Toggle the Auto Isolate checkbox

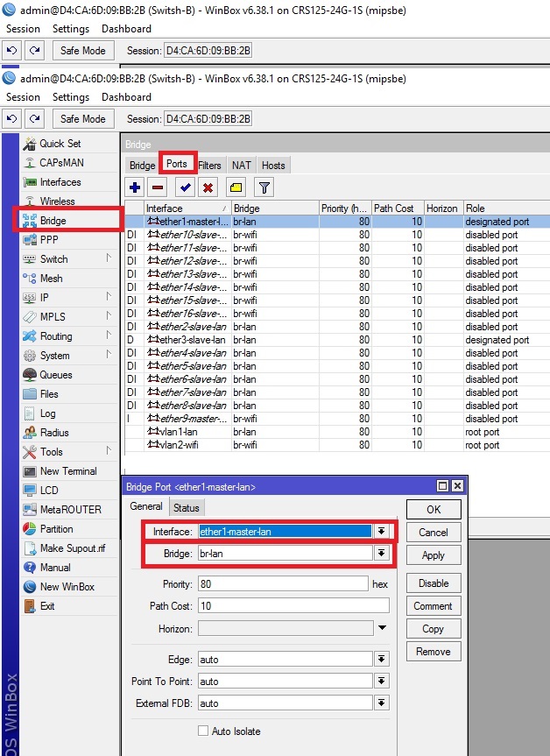pyautogui.click(x=203, y=731)
